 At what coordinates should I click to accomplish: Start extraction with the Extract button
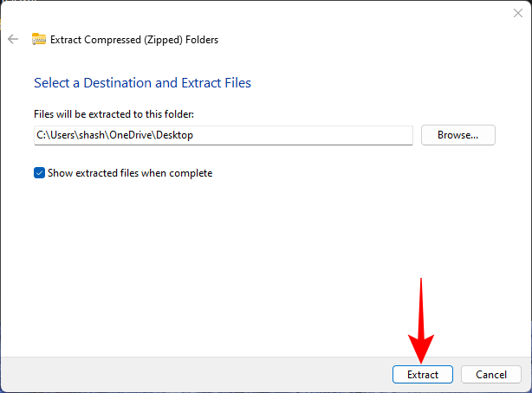pyautogui.click(x=422, y=375)
